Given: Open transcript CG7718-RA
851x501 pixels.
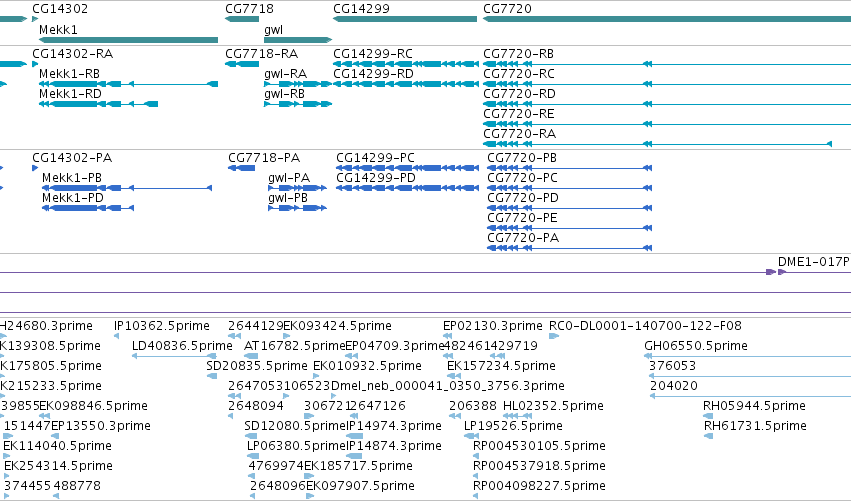Looking at the screenshot, I should [262, 54].
